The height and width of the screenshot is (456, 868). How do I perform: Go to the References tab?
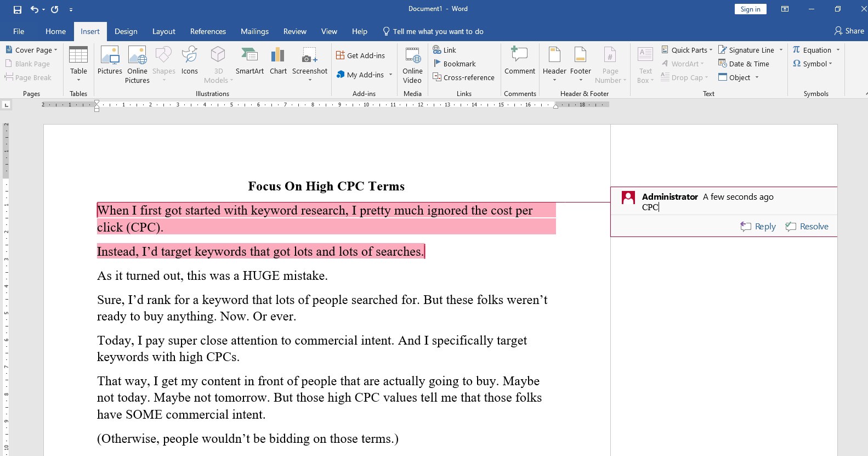pos(208,31)
